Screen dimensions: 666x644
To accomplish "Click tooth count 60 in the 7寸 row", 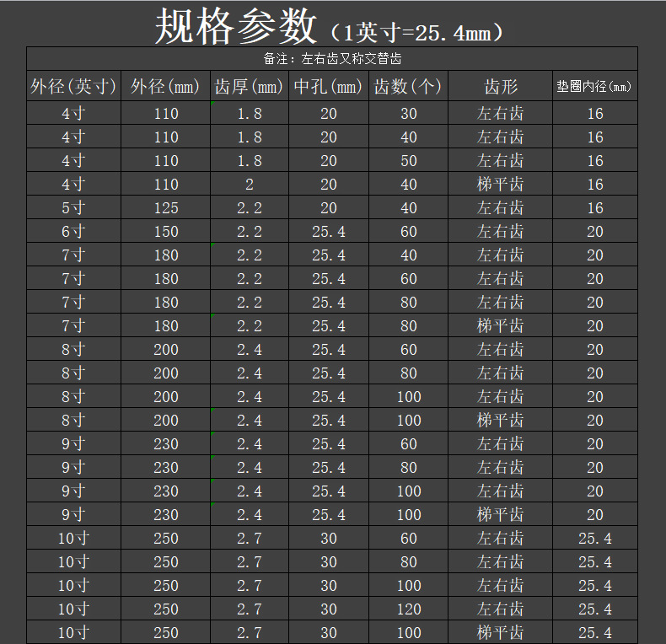I will click(409, 279).
